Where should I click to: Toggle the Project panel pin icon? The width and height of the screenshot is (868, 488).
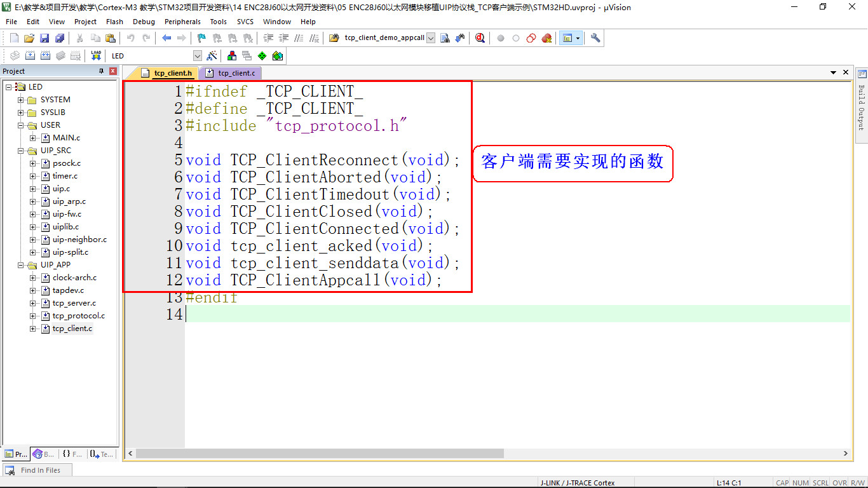(x=101, y=71)
